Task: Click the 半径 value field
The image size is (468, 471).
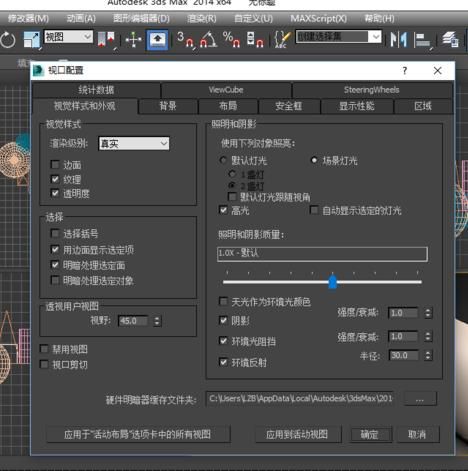Action: click(403, 355)
